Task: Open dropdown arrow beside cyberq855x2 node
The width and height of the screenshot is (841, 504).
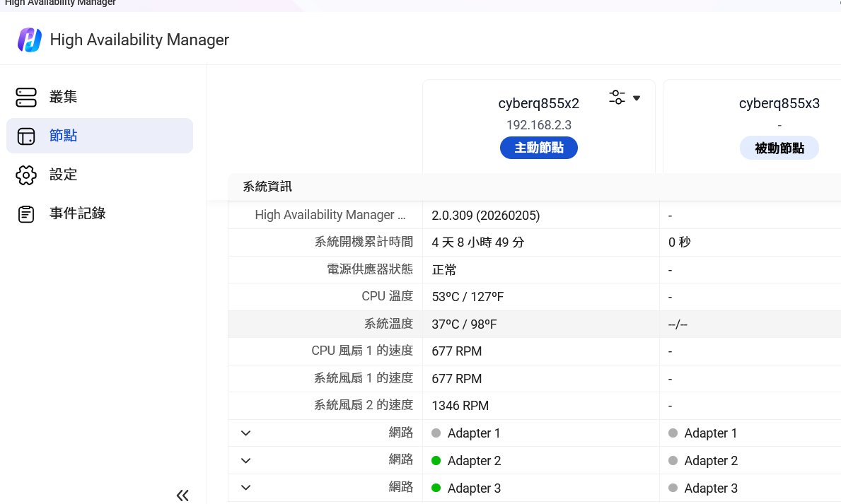Action: pos(637,98)
